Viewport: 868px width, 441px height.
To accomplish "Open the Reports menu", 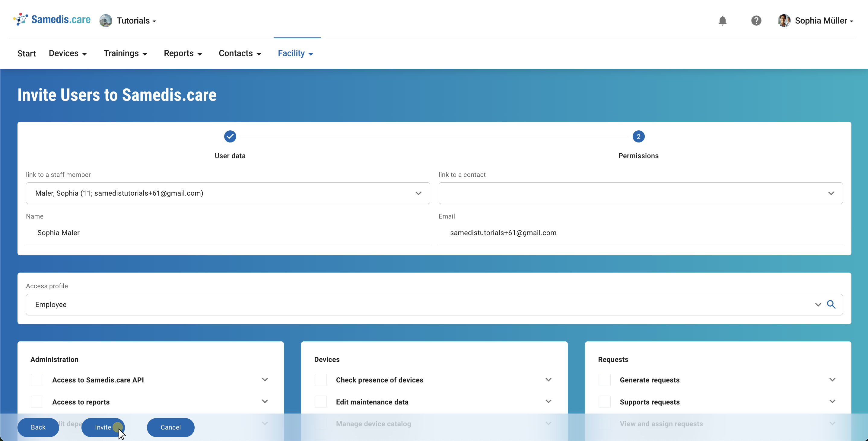I will point(183,53).
